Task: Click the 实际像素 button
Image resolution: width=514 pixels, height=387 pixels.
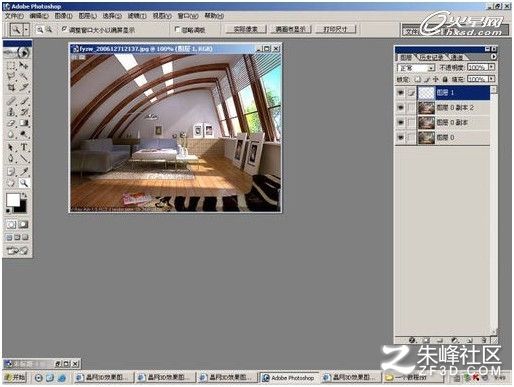Action: point(246,29)
